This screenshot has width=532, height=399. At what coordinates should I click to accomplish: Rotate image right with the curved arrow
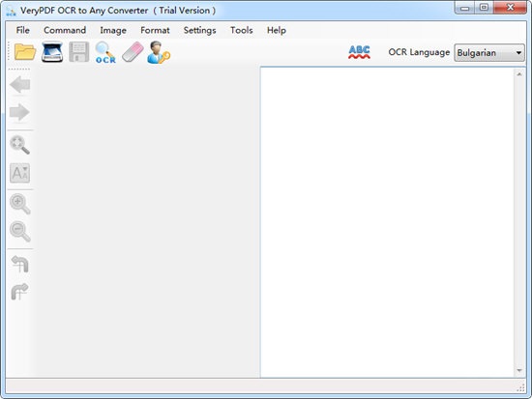tap(19, 292)
